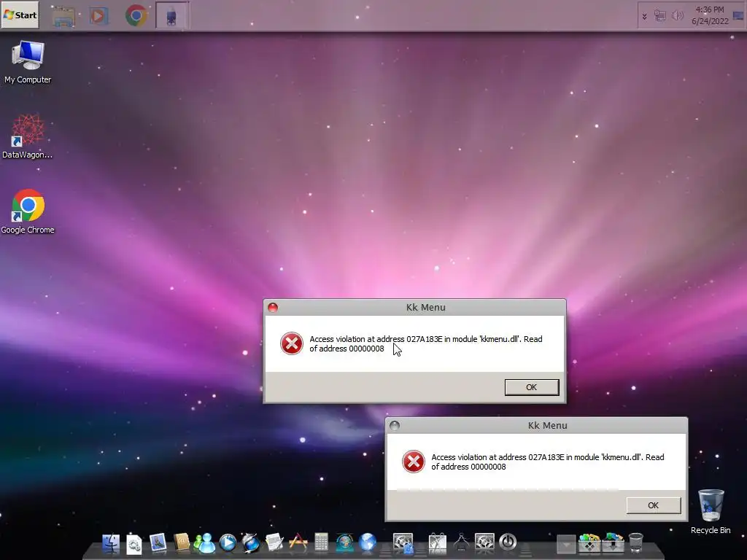Open the messenger buddies dock icon

(x=204, y=542)
